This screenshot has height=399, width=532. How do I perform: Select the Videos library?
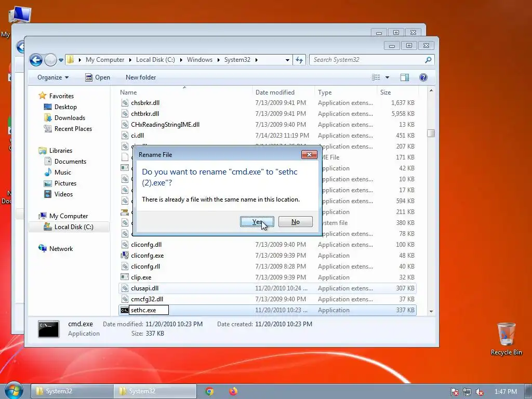tap(63, 194)
